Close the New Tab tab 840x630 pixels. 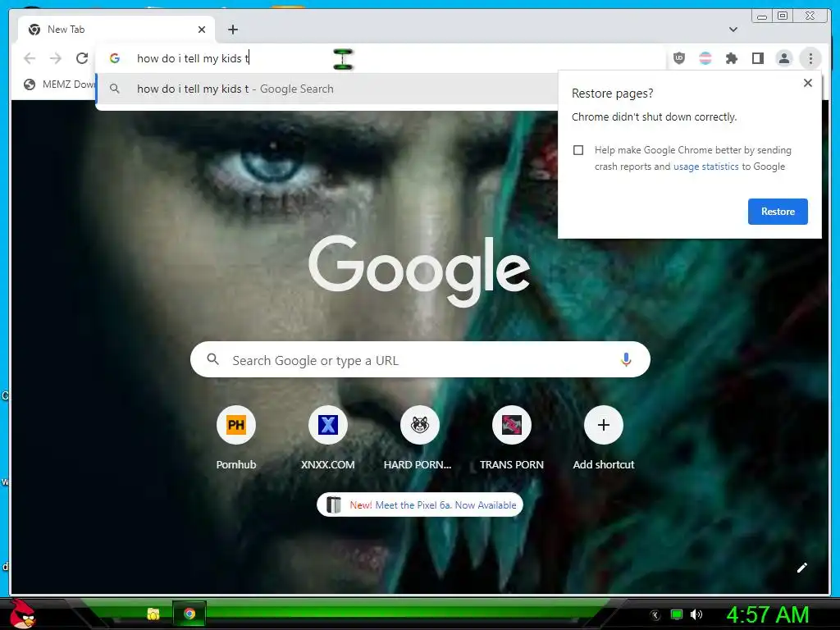click(x=202, y=30)
